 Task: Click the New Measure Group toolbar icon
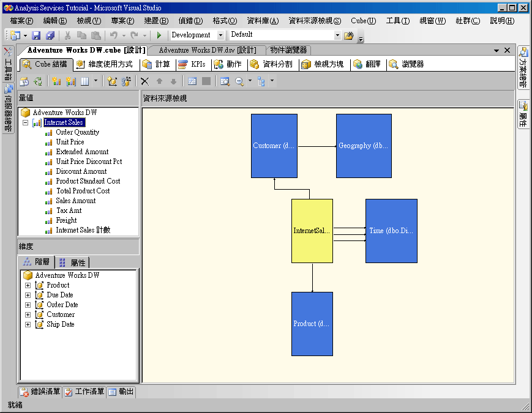pyautogui.click(x=70, y=81)
